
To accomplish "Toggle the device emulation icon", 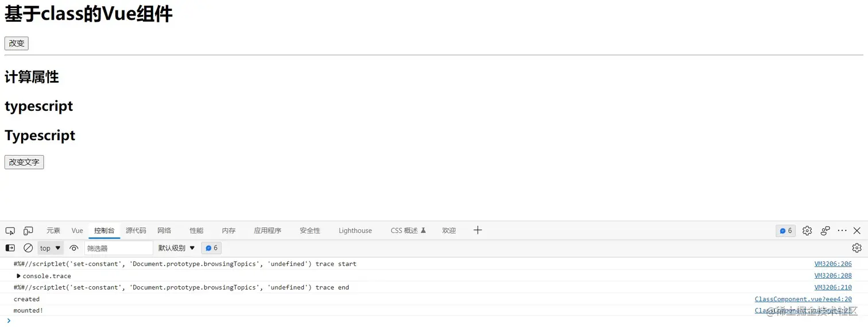I will (28, 230).
